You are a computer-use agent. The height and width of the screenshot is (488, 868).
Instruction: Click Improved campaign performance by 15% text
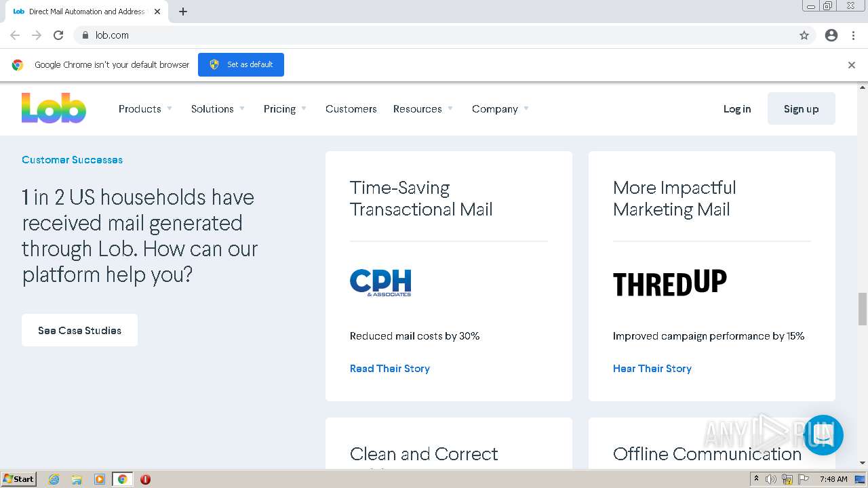(x=709, y=336)
